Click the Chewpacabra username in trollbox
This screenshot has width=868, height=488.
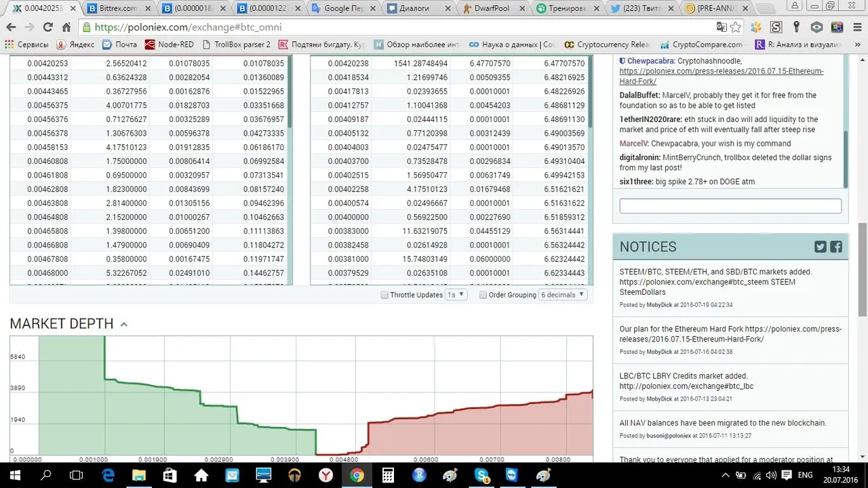point(650,61)
